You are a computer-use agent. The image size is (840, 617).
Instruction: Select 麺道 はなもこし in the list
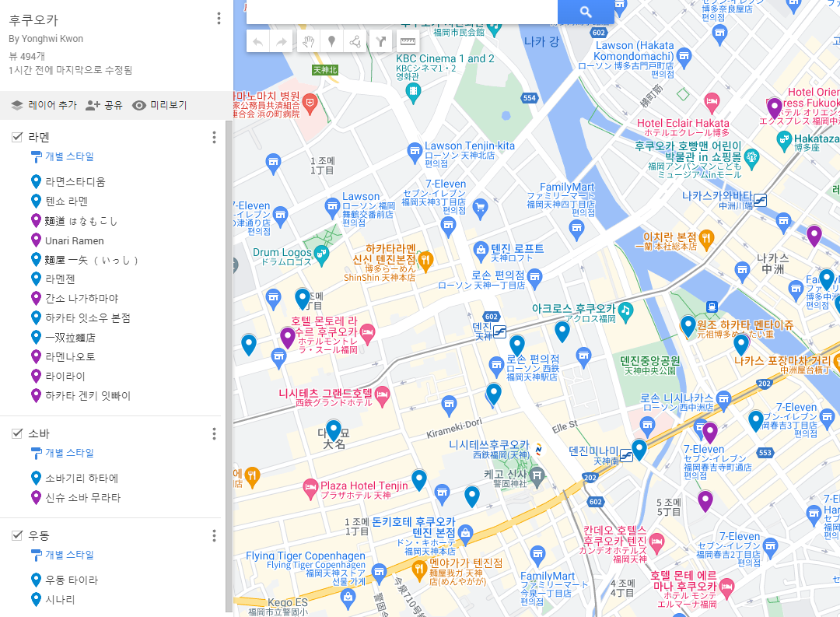point(81,221)
